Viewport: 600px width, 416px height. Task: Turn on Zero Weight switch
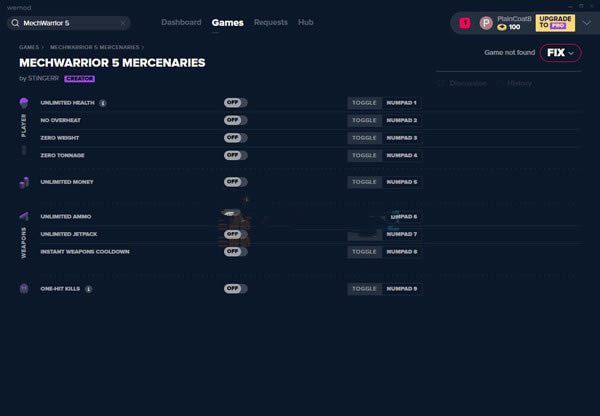(x=235, y=138)
